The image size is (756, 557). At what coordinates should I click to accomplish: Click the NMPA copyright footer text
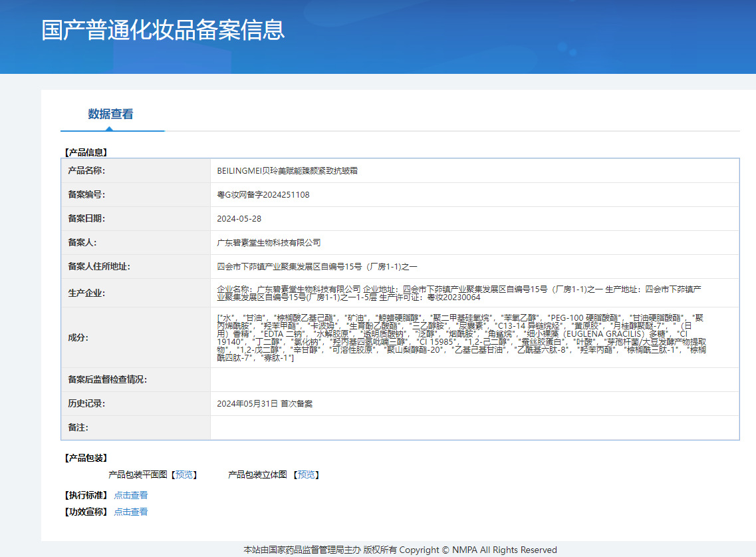(400, 550)
